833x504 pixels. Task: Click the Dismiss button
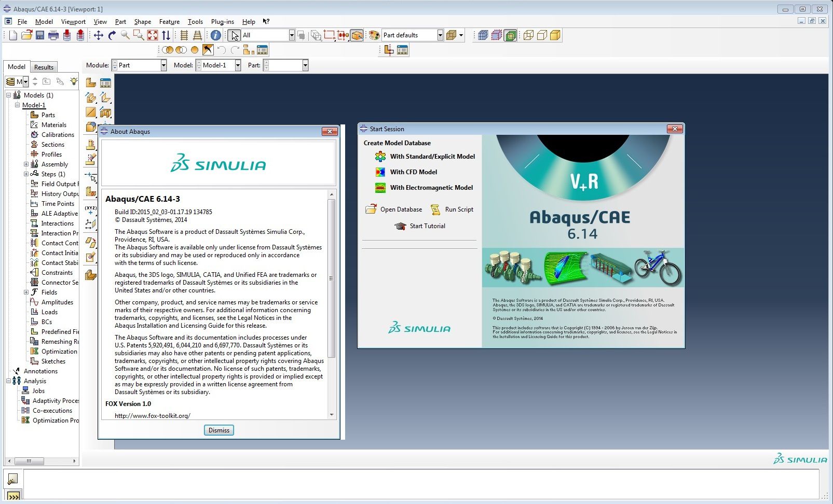219,430
